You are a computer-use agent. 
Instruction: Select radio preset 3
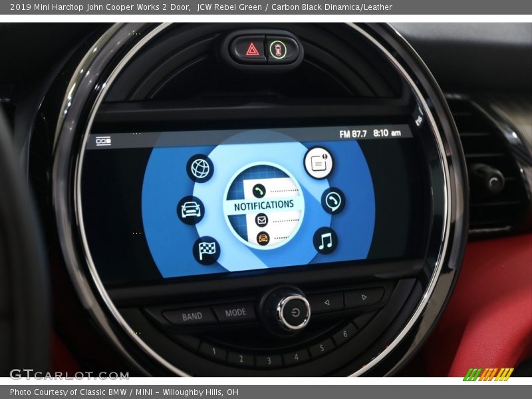pos(269,360)
